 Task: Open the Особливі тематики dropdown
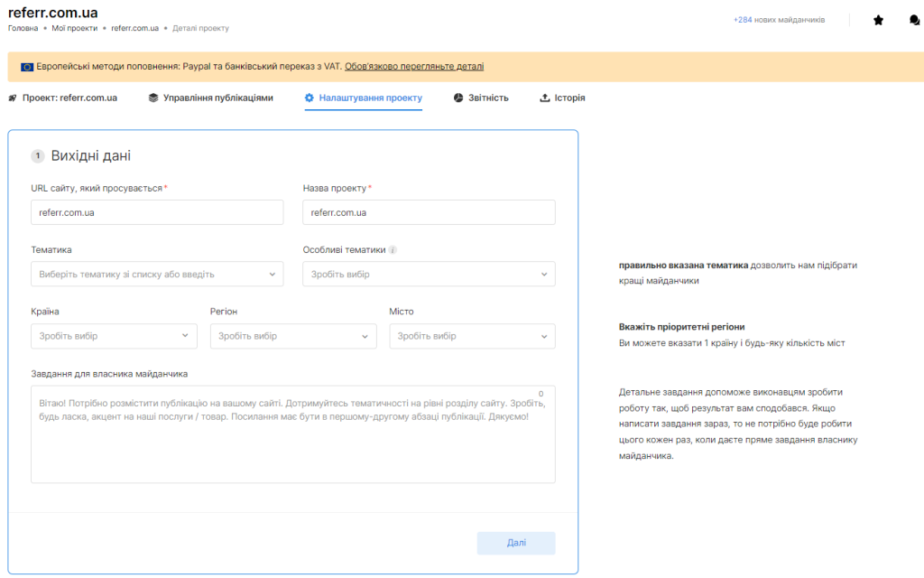coord(429,274)
